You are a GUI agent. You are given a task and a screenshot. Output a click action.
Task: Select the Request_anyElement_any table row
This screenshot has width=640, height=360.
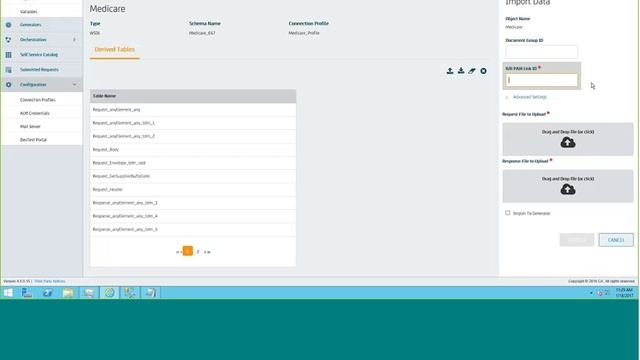[193, 109]
